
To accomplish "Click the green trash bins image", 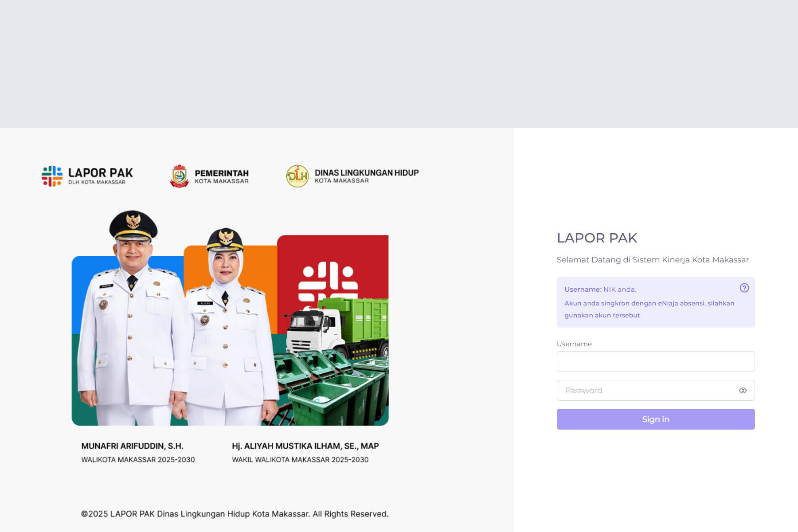I will point(332,388).
